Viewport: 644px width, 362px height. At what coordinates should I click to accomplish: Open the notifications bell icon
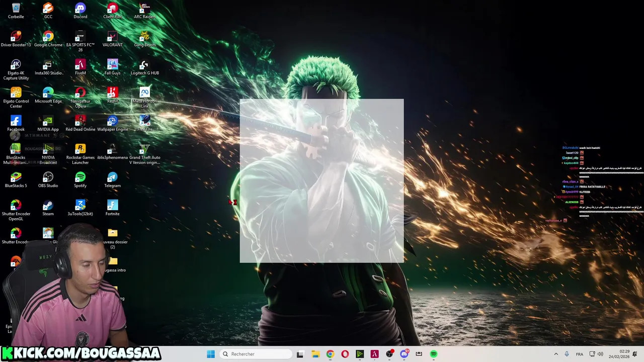(635, 354)
